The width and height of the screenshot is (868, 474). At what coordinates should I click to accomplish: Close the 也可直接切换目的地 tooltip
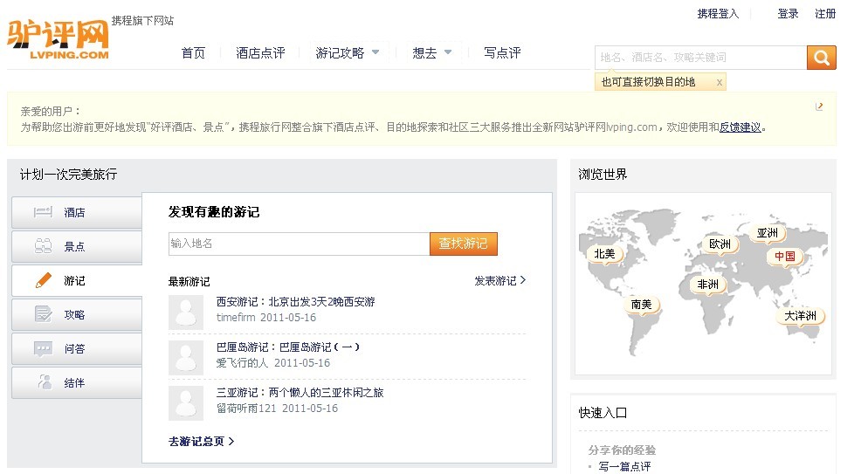click(x=719, y=82)
